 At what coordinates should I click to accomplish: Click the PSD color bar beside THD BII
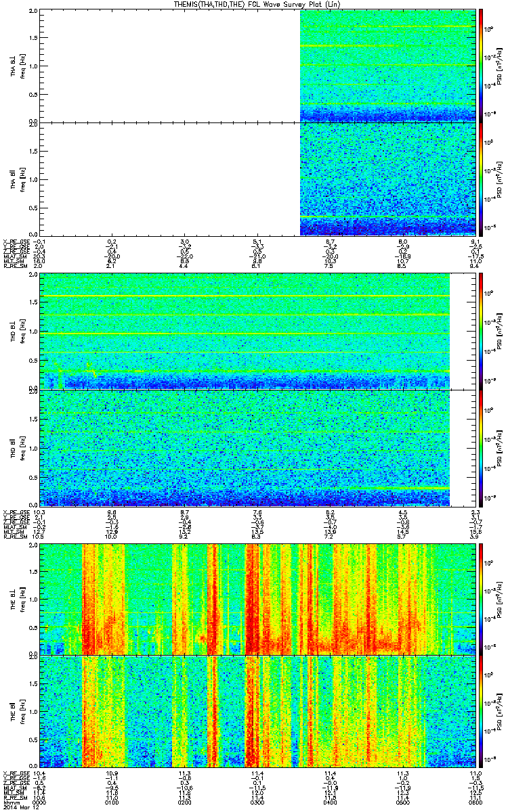[481, 447]
